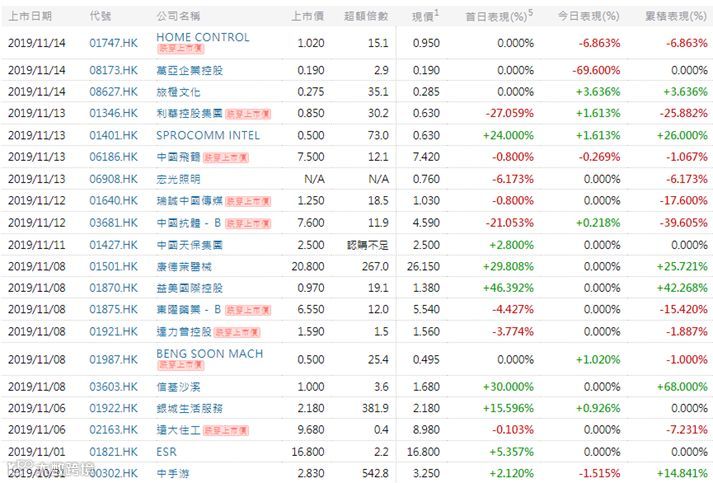Image resolution: width=713 pixels, height=483 pixels.
Task: Select the 26.150 current price cell
Action: (x=423, y=267)
